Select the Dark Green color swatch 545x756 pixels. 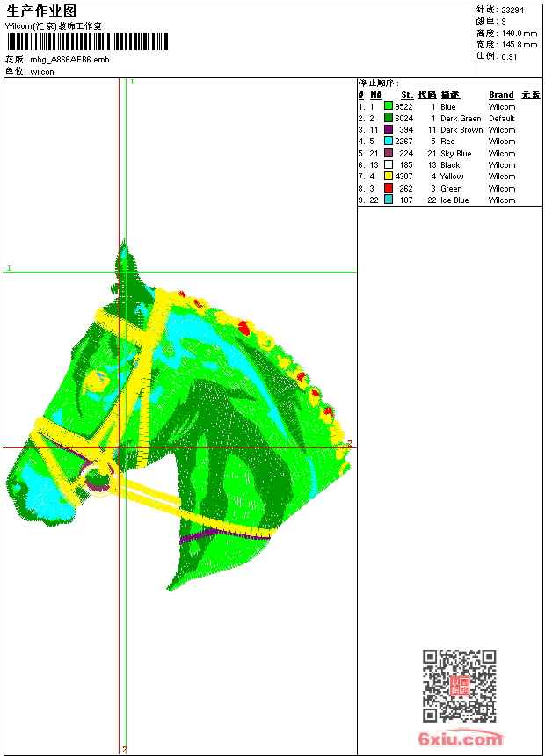(388, 118)
